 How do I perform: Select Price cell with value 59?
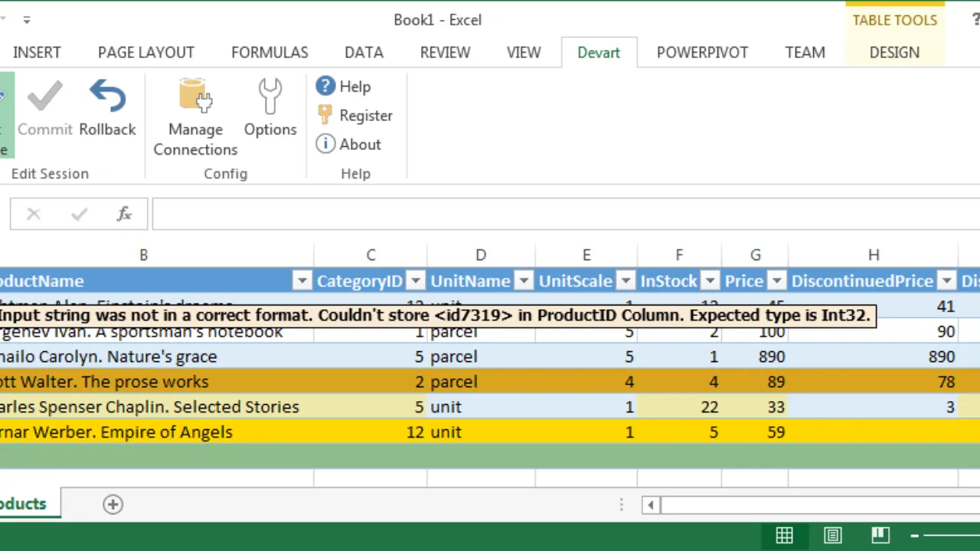pos(755,432)
